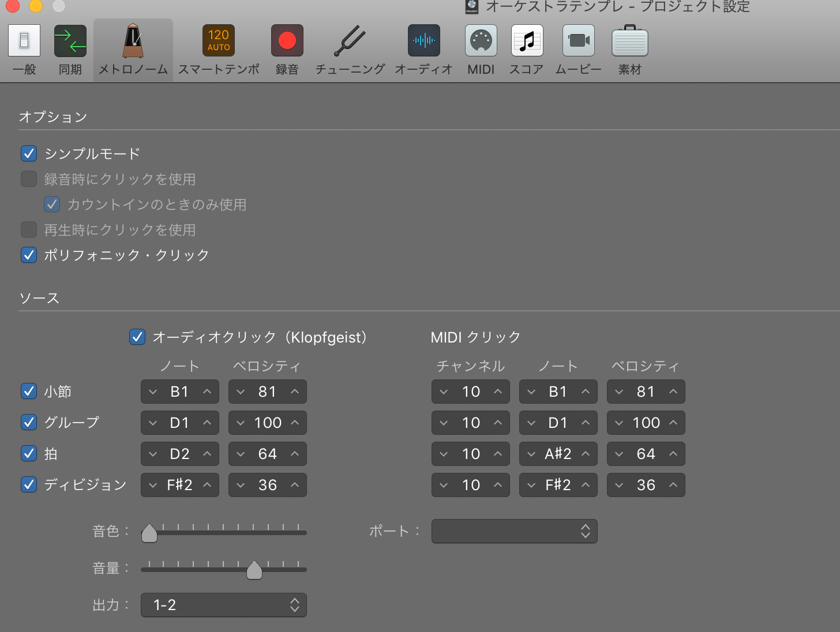Screen dimensions: 840x632
Task: Click the audio click 拍 note value D2
Action: pyautogui.click(x=179, y=454)
